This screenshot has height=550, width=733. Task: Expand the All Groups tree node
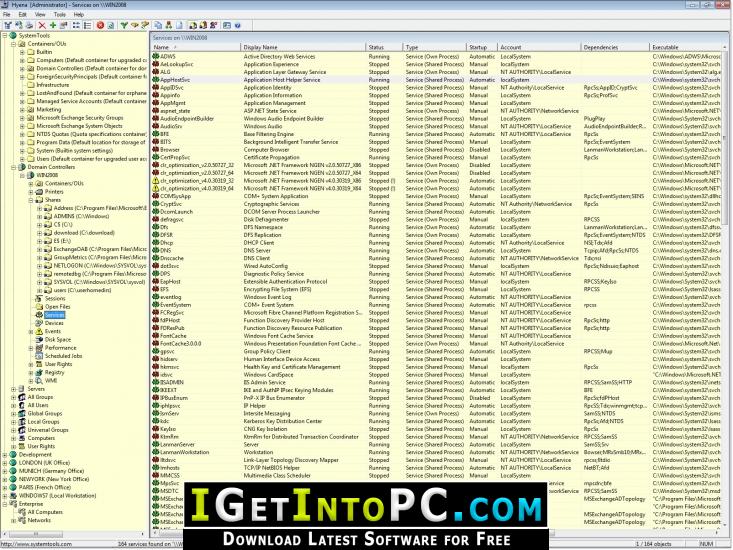click(14, 397)
